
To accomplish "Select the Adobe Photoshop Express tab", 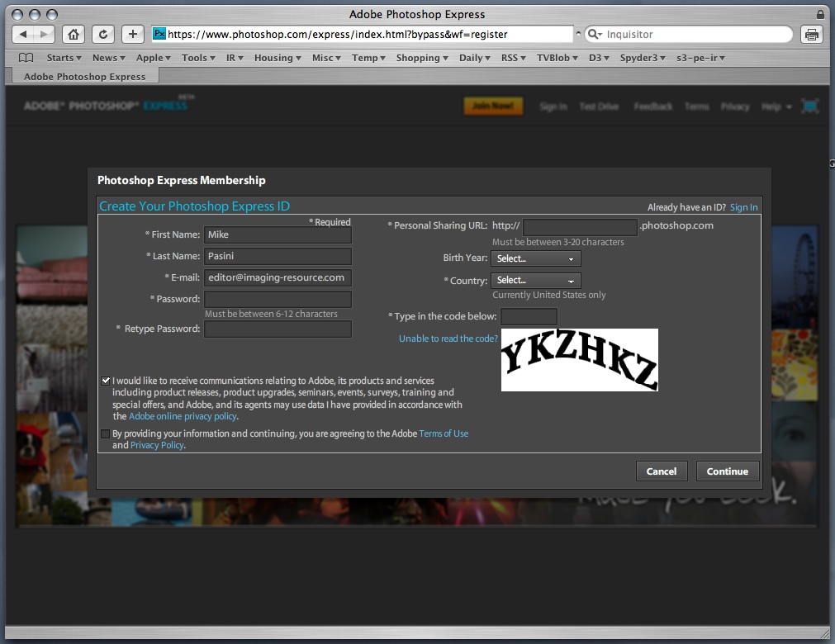I will [84, 76].
